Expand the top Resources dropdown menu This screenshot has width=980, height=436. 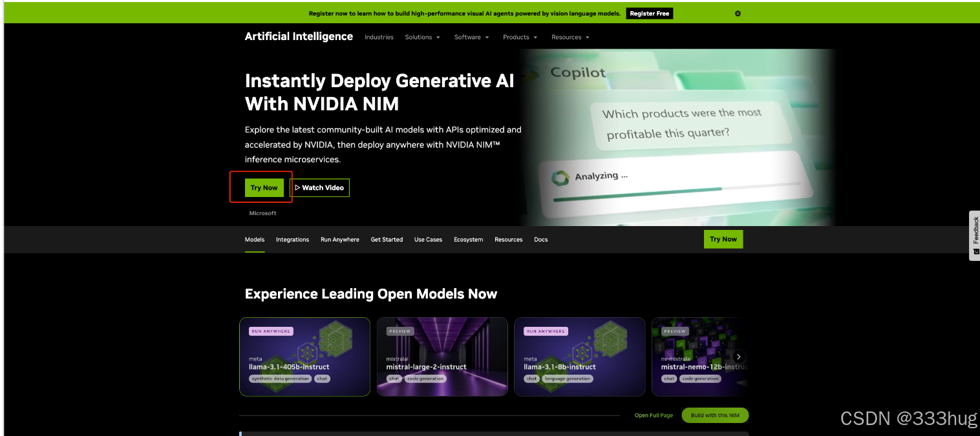coord(570,37)
